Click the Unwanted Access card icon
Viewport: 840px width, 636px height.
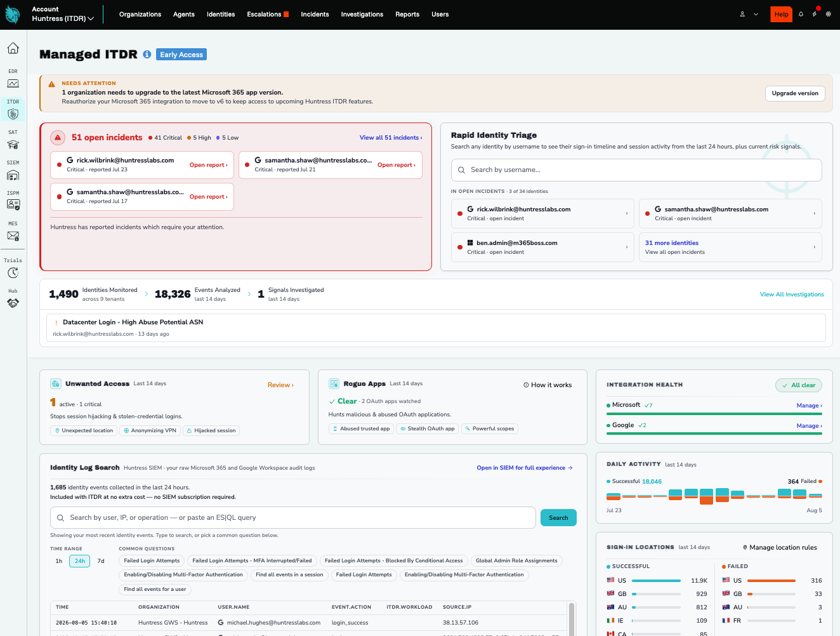[x=55, y=383]
